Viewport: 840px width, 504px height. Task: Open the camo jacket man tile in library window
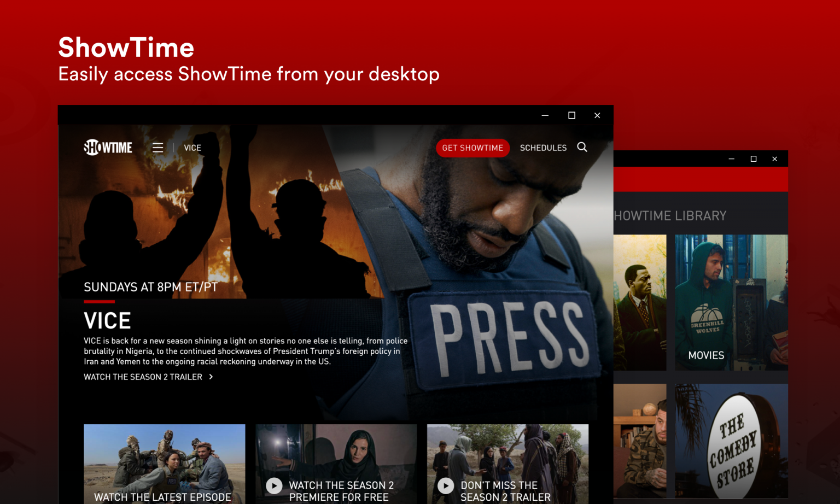point(640,441)
